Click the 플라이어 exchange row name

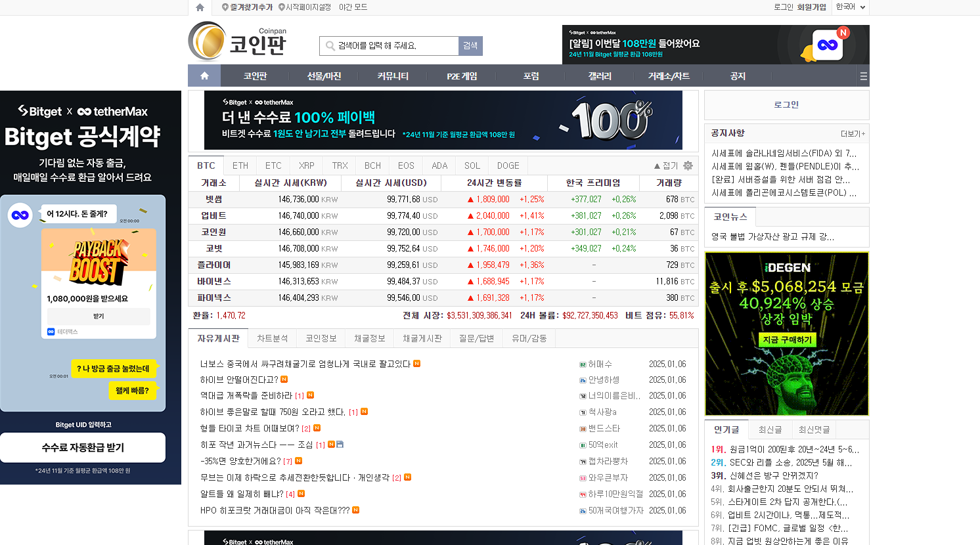pos(214,265)
